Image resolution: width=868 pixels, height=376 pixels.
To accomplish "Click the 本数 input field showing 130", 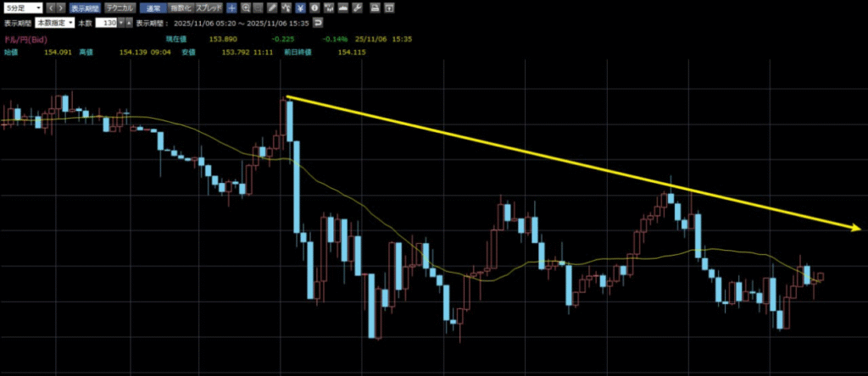I will coord(106,23).
